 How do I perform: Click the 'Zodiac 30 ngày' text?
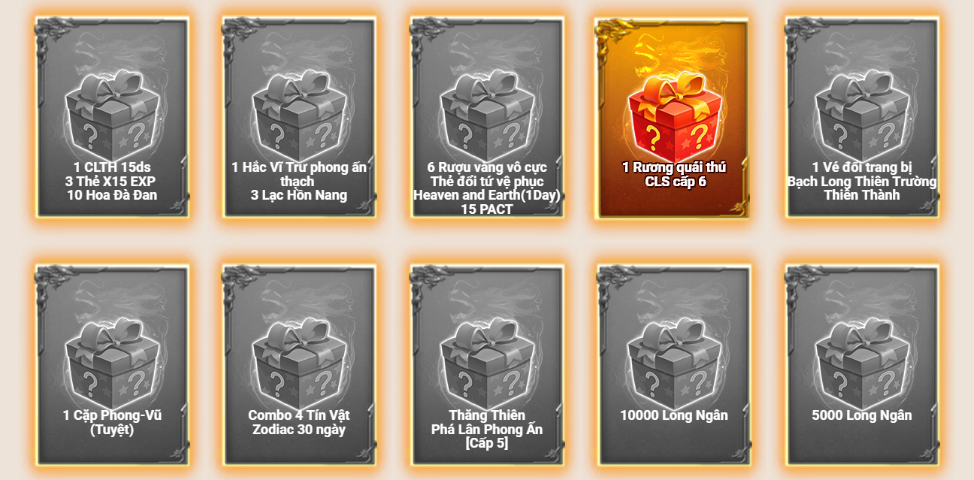pos(299,429)
